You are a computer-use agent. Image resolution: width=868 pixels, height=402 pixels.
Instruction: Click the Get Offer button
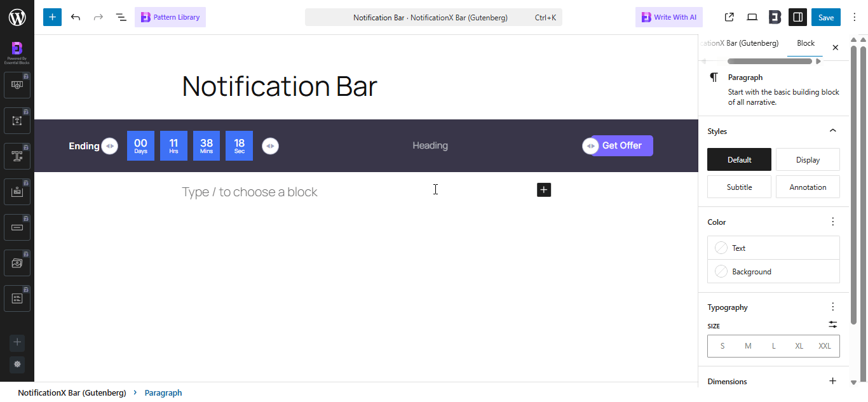pos(622,145)
